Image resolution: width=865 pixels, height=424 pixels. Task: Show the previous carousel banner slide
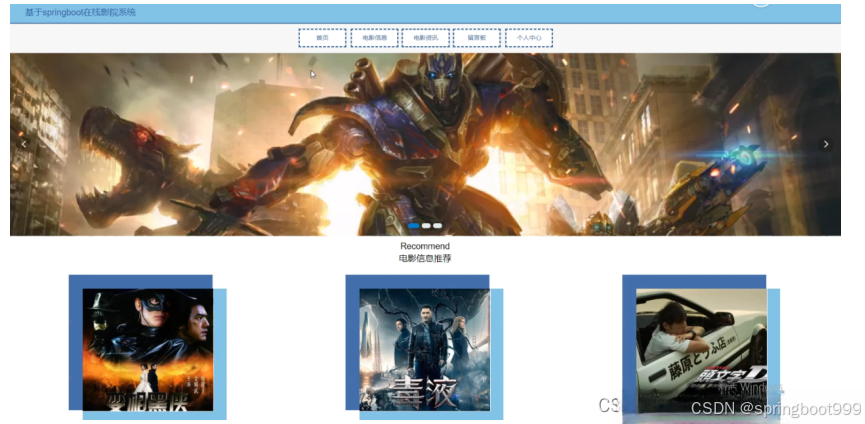coord(24,144)
